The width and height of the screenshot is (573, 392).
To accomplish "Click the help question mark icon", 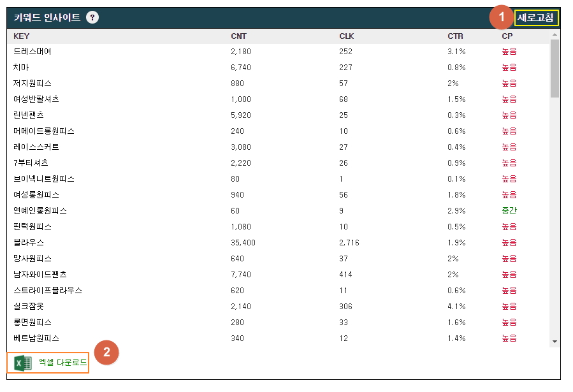I will point(92,17).
